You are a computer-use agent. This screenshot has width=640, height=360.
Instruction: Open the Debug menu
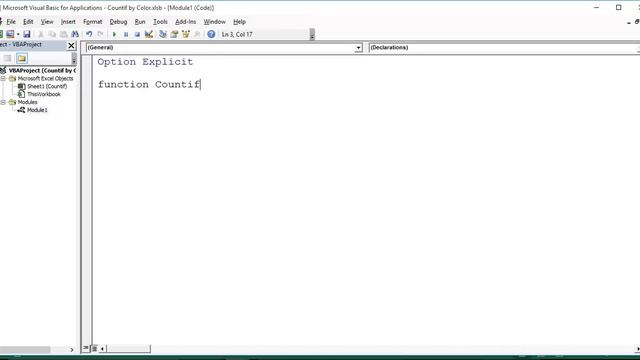tap(118, 22)
